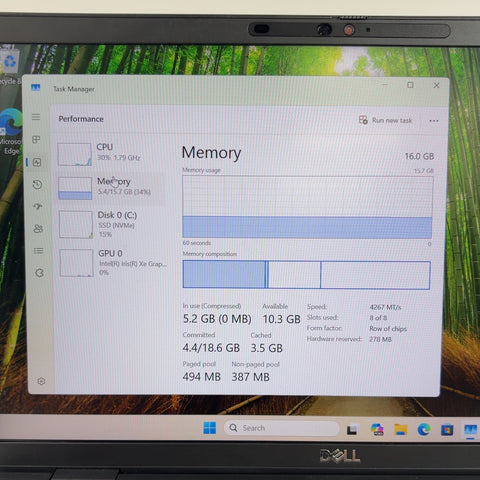480x480 pixels.
Task: Select the GPU 0 performance entry
Action: (x=113, y=262)
